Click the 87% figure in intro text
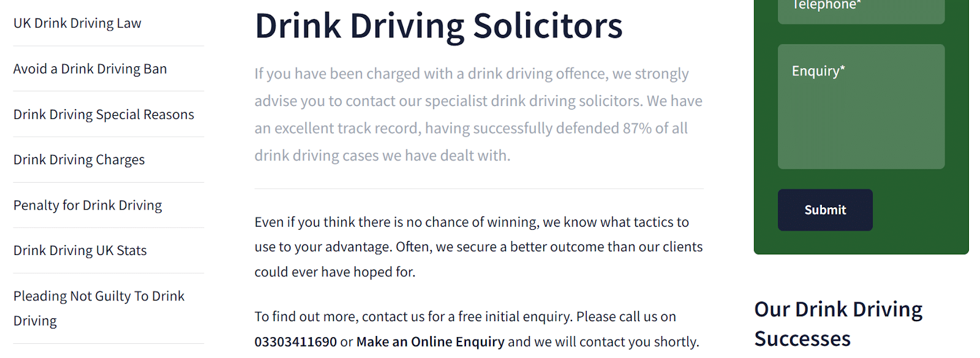980x358 pixels. 636,128
